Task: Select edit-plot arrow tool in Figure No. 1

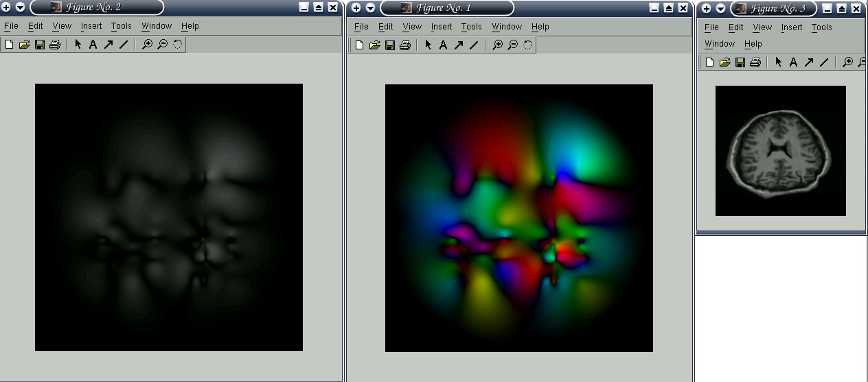Action: [x=428, y=45]
